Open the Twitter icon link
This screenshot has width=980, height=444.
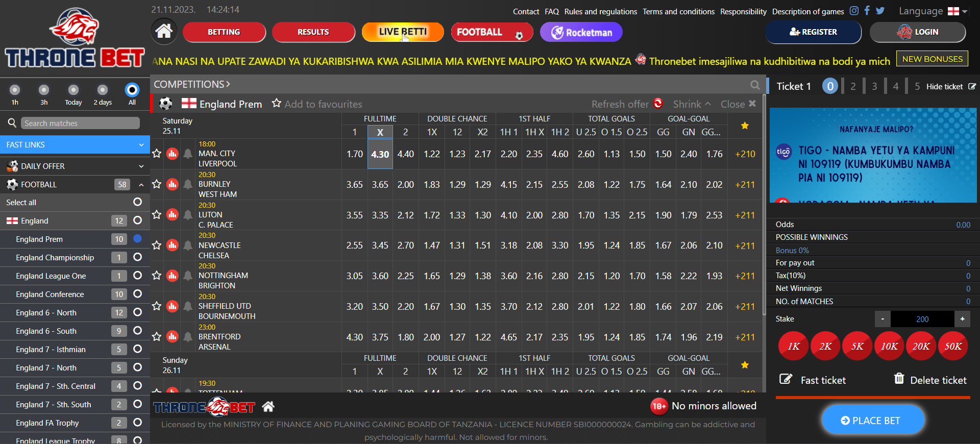pos(880,11)
